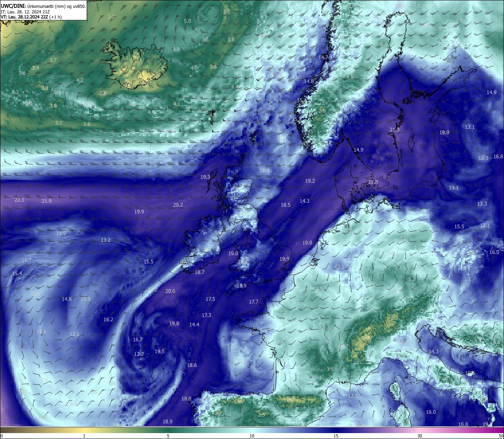Click the colorbar tick label 30
Viewport: 504px width, 439px height.
pos(420,436)
